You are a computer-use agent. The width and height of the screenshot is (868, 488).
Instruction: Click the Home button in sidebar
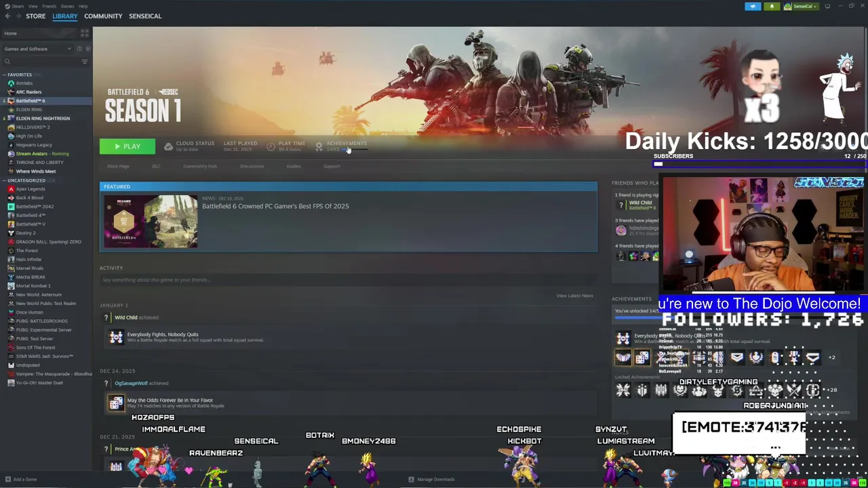point(11,33)
